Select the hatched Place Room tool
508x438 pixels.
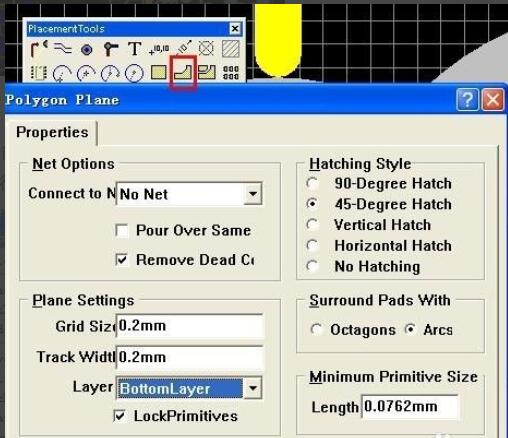coord(231,49)
